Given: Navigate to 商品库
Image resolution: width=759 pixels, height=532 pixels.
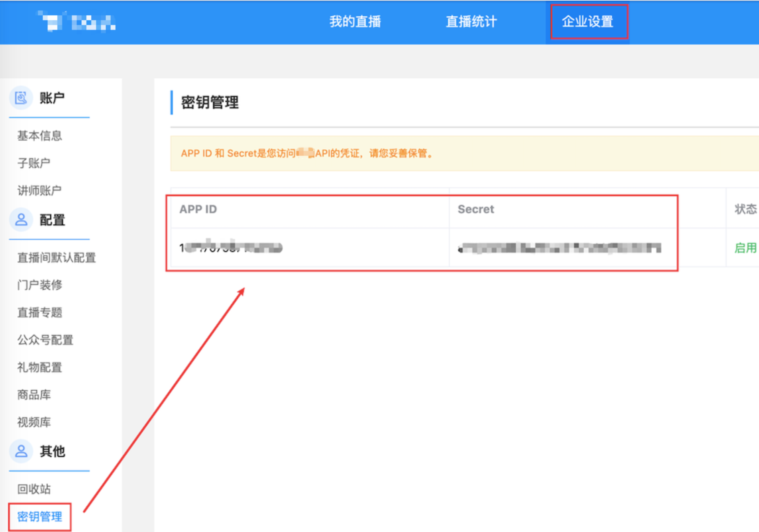Looking at the screenshot, I should point(34,395).
